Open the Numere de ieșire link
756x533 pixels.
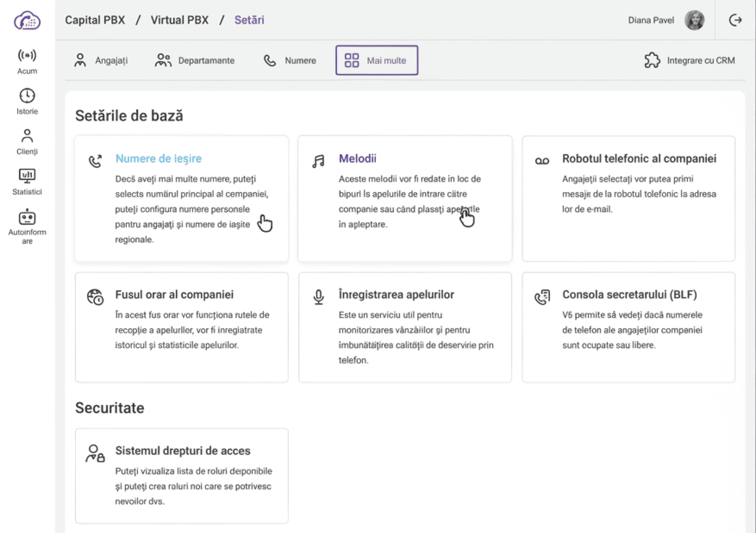pyautogui.click(x=158, y=159)
